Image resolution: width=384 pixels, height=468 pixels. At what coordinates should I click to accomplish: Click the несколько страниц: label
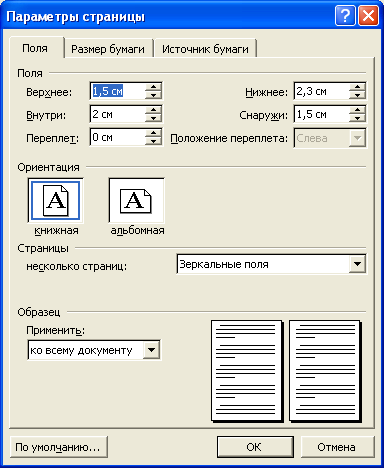pyautogui.click(x=77, y=266)
